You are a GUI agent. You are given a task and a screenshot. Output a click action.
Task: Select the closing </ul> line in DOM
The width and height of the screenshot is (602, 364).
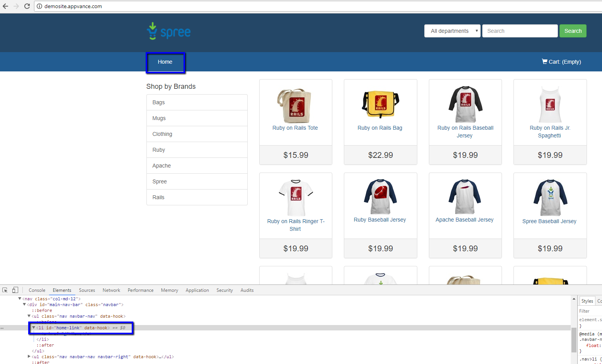pos(38,351)
